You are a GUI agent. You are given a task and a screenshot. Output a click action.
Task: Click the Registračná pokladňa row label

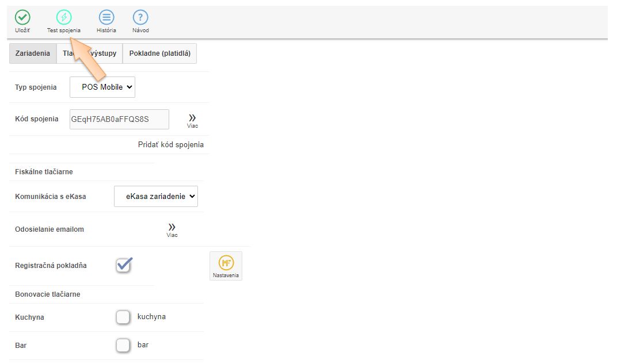(51, 266)
